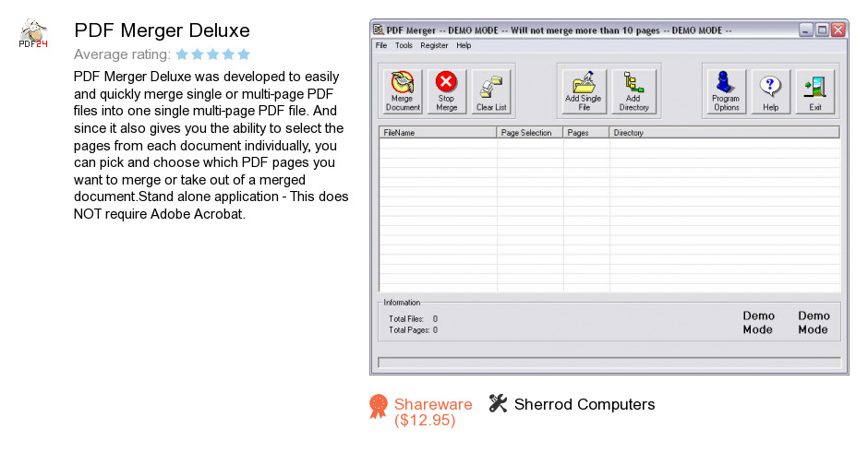The image size is (868, 453).
Task: Click the Page Selection column header
Action: pyautogui.click(x=530, y=133)
